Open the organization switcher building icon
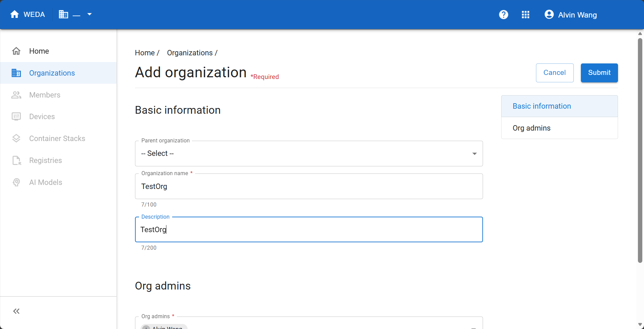 point(63,14)
